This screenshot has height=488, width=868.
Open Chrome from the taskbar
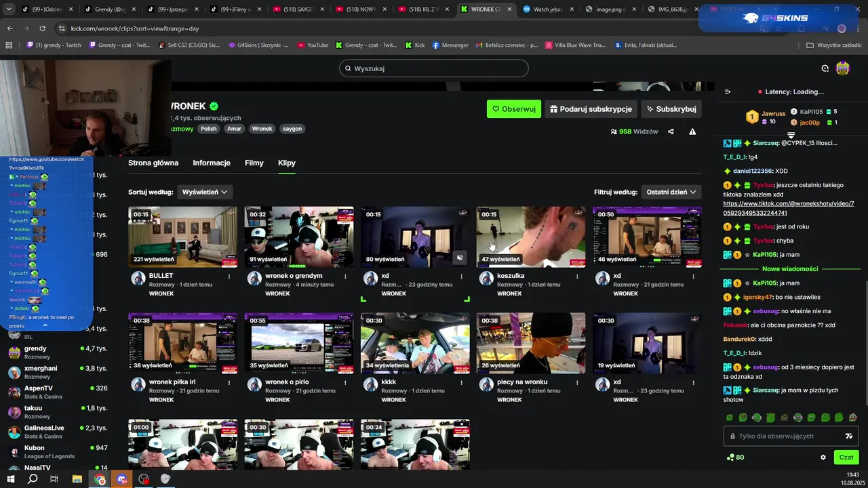[100, 479]
